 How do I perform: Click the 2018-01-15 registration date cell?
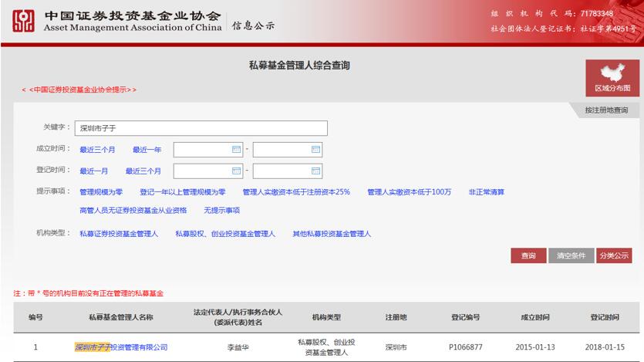click(605, 347)
